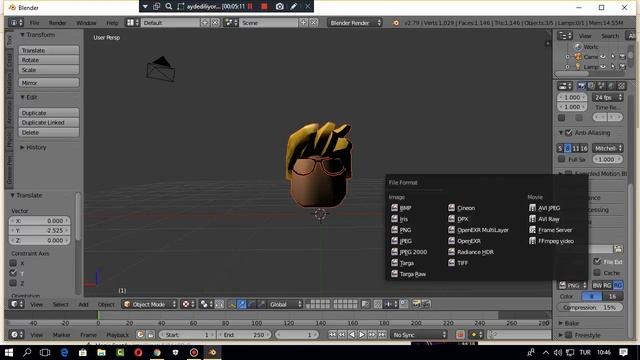Click the viewport shading mode icon
Screen dimensions: 640x360
point(188,304)
